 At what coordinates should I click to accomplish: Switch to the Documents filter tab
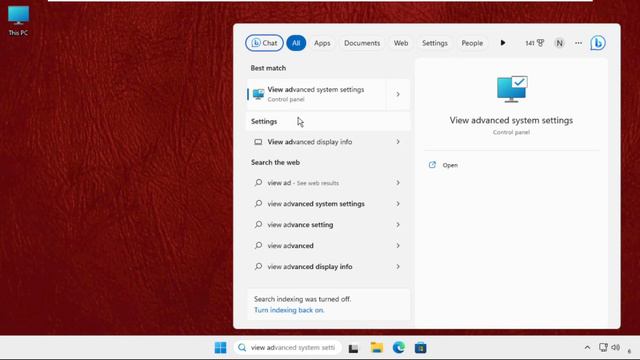tap(362, 43)
